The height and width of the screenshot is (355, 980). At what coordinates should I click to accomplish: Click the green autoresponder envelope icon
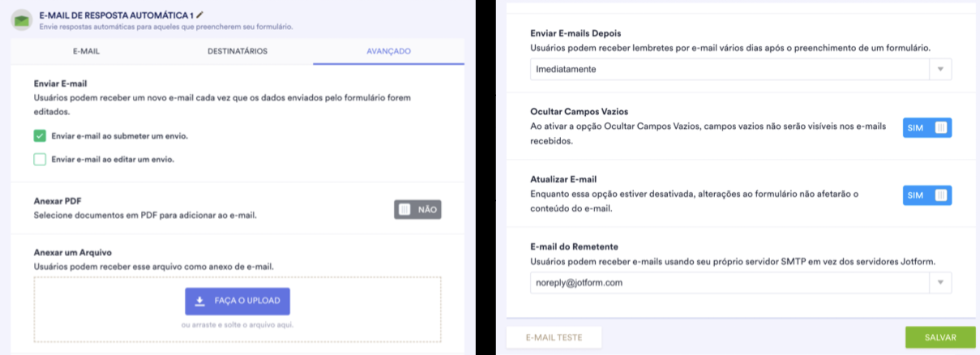pyautogui.click(x=21, y=19)
